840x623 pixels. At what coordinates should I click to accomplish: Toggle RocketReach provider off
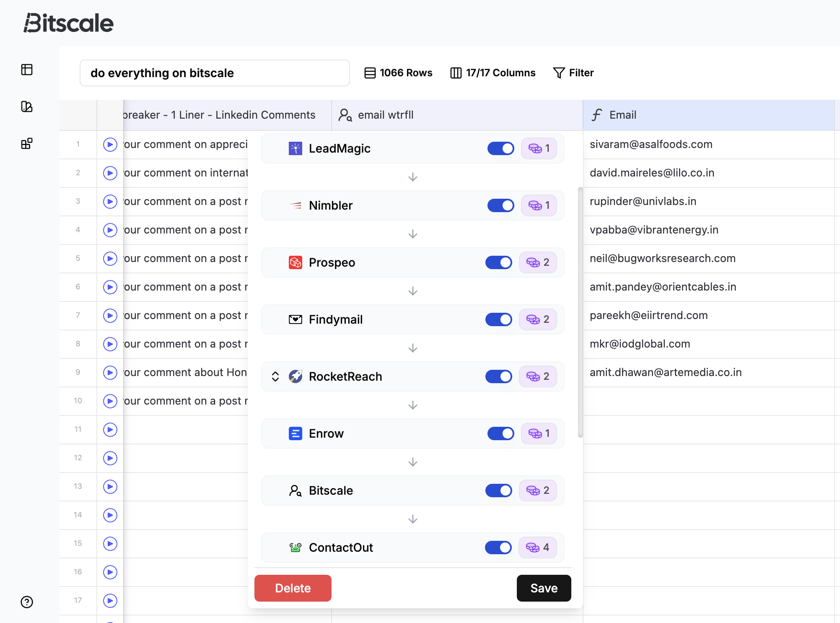pos(499,376)
